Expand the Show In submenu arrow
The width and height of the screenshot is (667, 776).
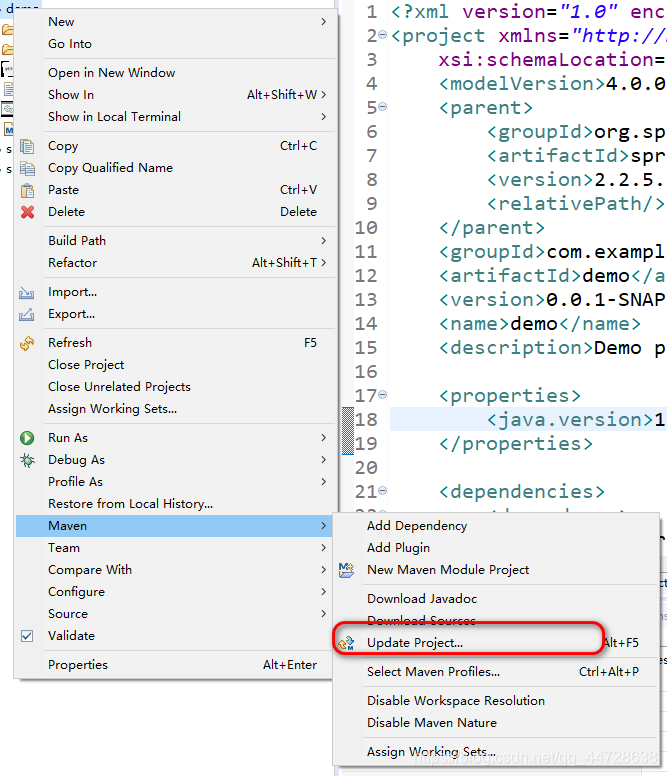click(324, 95)
